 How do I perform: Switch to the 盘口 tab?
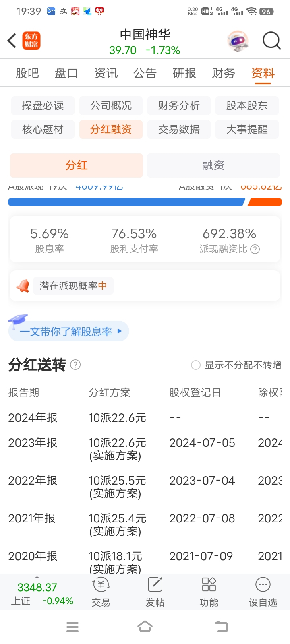point(66,73)
